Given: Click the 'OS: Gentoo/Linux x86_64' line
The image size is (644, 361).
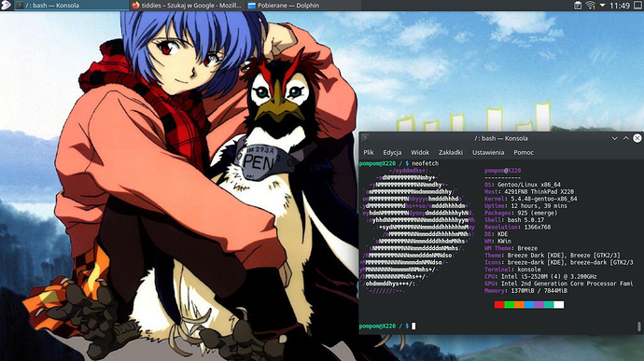Looking at the screenshot, I should click(x=523, y=185).
